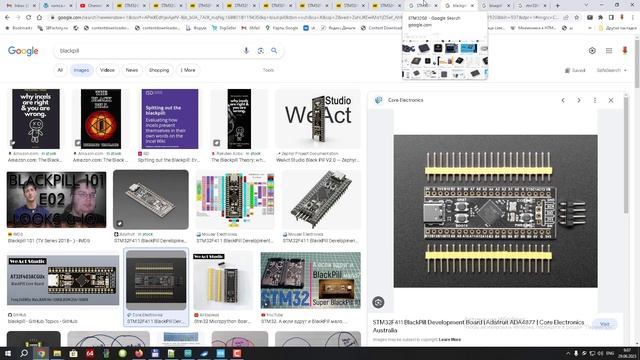Image resolution: width=640 pixels, height=360 pixels.
Task: Open Chrome three-dot main menu
Action: pyautogui.click(x=632, y=18)
